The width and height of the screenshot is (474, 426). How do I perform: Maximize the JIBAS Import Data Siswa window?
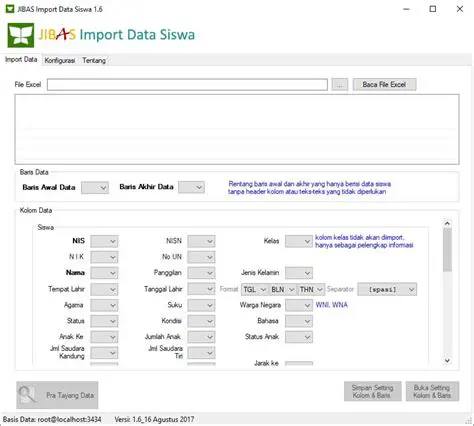point(433,9)
